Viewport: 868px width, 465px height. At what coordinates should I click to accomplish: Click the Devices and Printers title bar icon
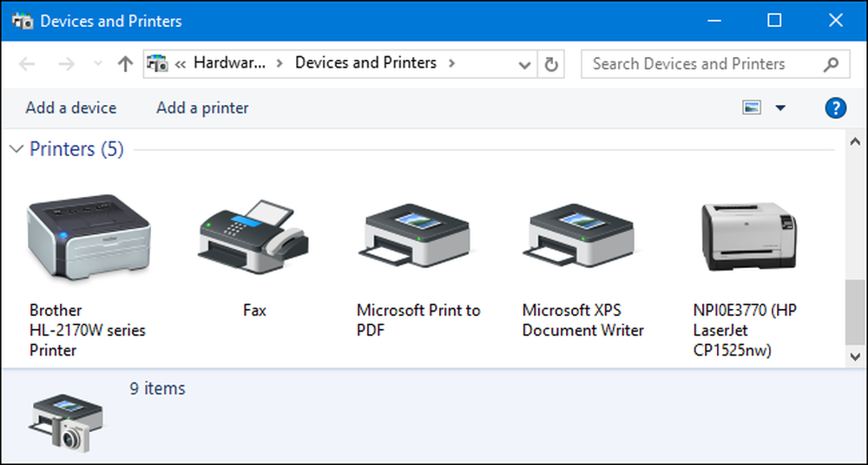23,21
